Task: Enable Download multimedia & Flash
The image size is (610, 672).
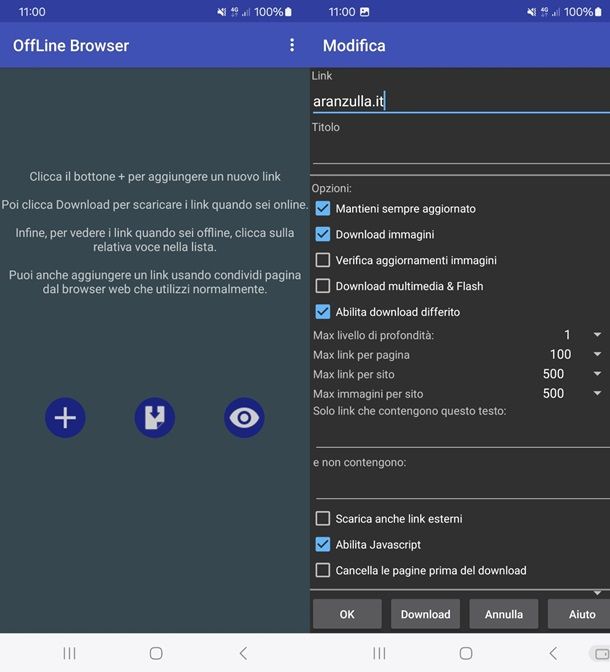Action: tap(323, 286)
